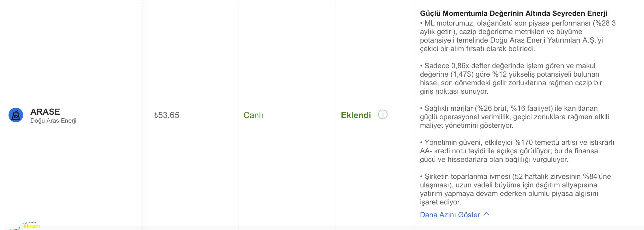
Task: Click the yellow ekranı watermark text
Action: tap(32, 226)
